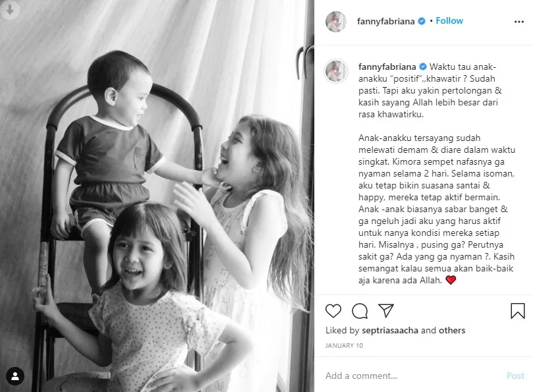This screenshot has height=392, width=533.
Task: Click the download arrow icon on photo
Action: (x=10, y=9)
